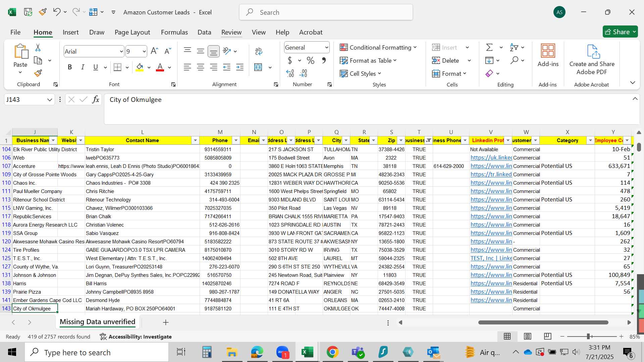Decrease font size with smaller A icon

168,51
